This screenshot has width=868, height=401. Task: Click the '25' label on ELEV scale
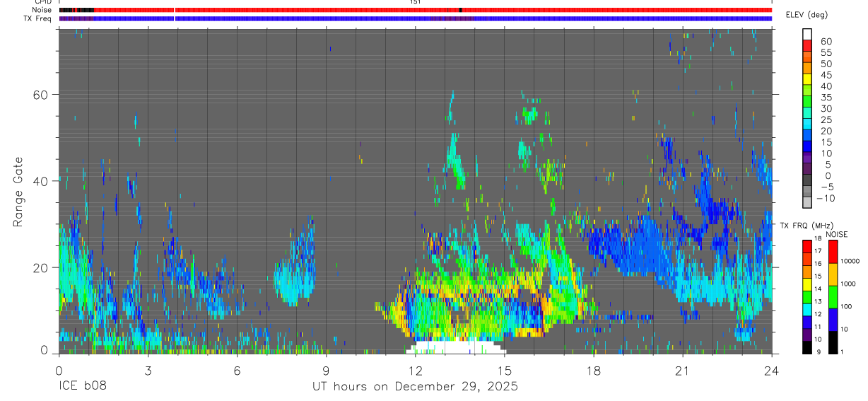pos(826,120)
